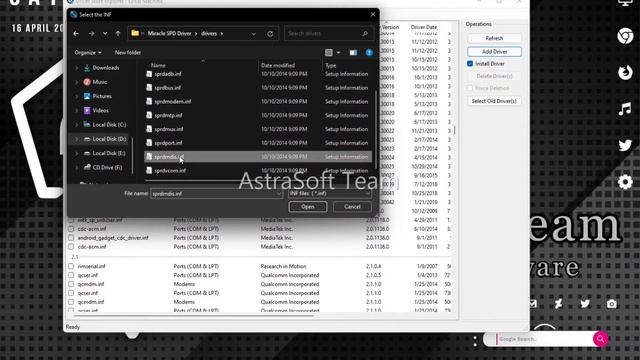Click the Add Driver button
This screenshot has height=360, width=640.
point(494,52)
